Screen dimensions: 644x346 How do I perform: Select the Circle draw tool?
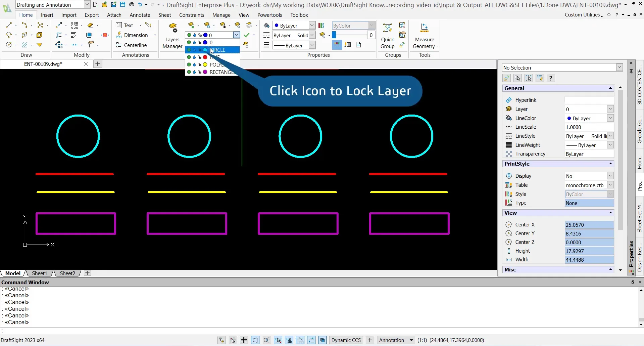click(9, 45)
